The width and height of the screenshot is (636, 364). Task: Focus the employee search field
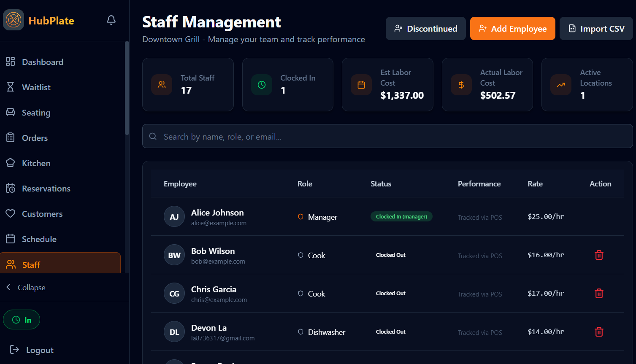tap(387, 136)
